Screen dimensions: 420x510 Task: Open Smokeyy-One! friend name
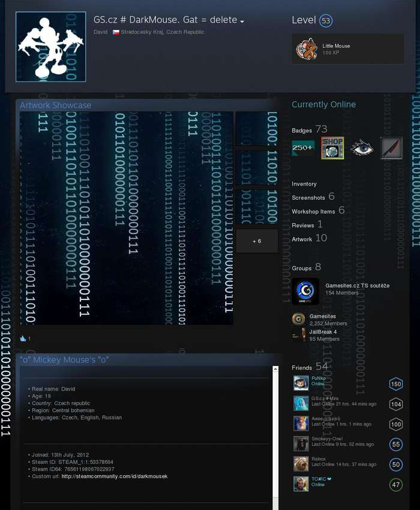[327, 439]
